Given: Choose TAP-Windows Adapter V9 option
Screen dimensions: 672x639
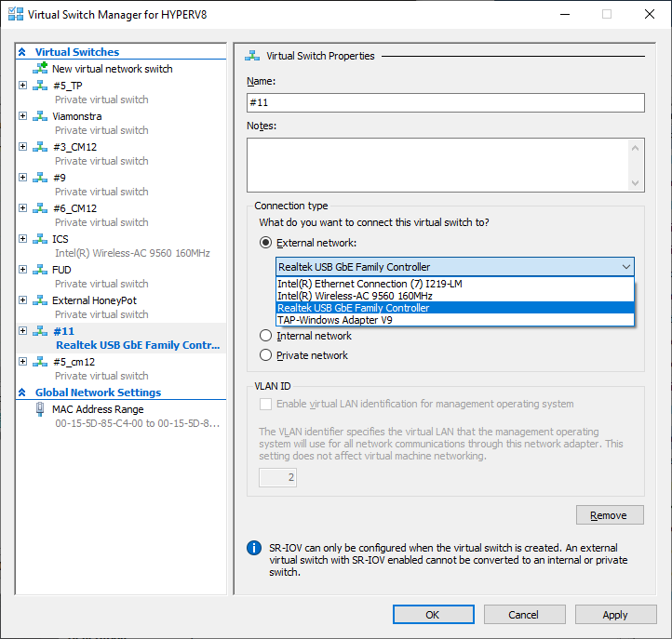Looking at the screenshot, I should [x=455, y=320].
